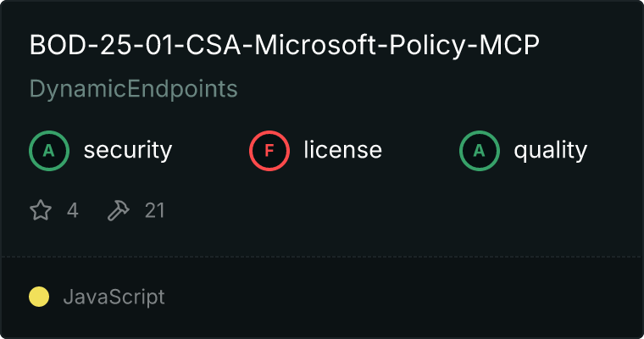Click the green A quality grade badge
The height and width of the screenshot is (339, 644).
pyautogui.click(x=480, y=151)
